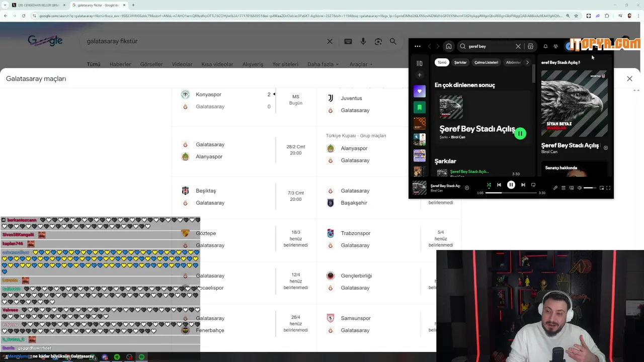Show more Spotify filter chips arrow
This screenshot has height=362, width=644.
pos(527,62)
